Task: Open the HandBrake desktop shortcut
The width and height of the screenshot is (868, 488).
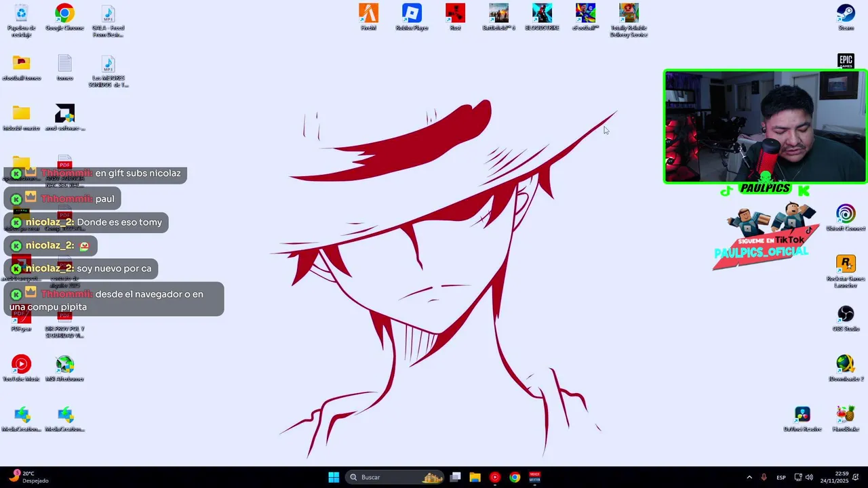Action: pos(846,419)
